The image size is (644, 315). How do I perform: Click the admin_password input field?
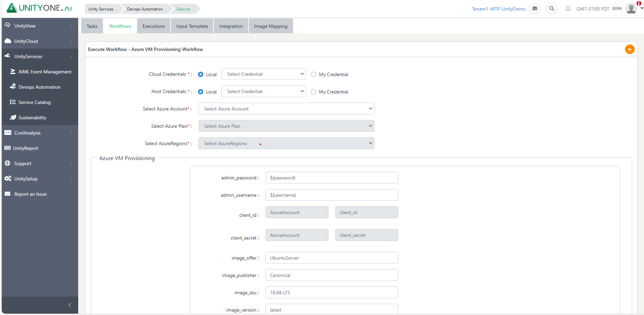[x=332, y=178]
